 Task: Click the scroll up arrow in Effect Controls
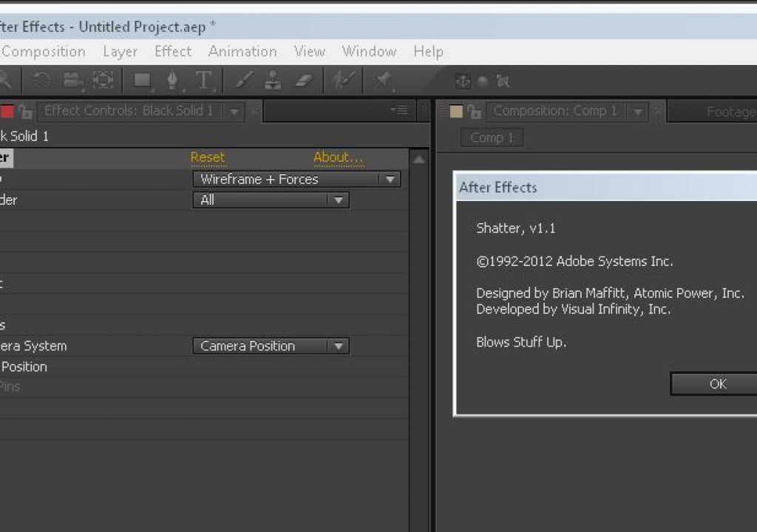pos(418,160)
